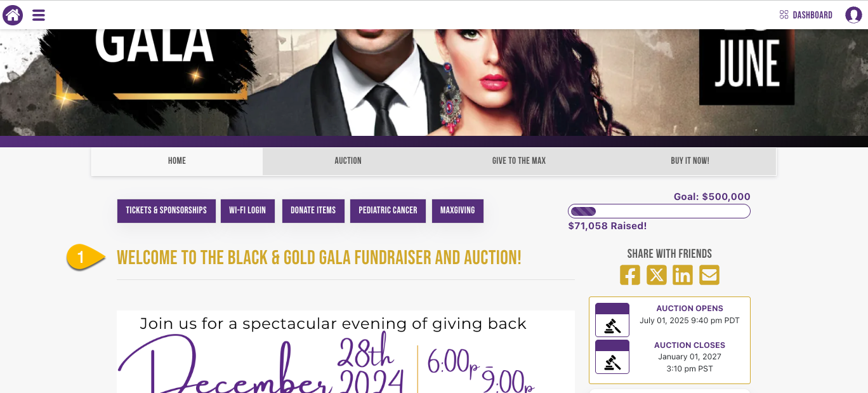Click the purple home icon
This screenshot has width=868, height=393.
13,15
